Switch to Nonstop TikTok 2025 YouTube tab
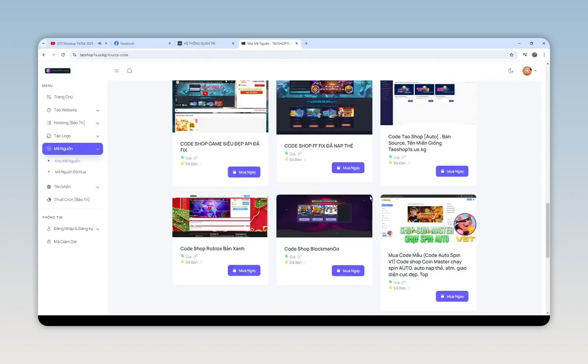Screen dimensions: 588x364 point(75,44)
